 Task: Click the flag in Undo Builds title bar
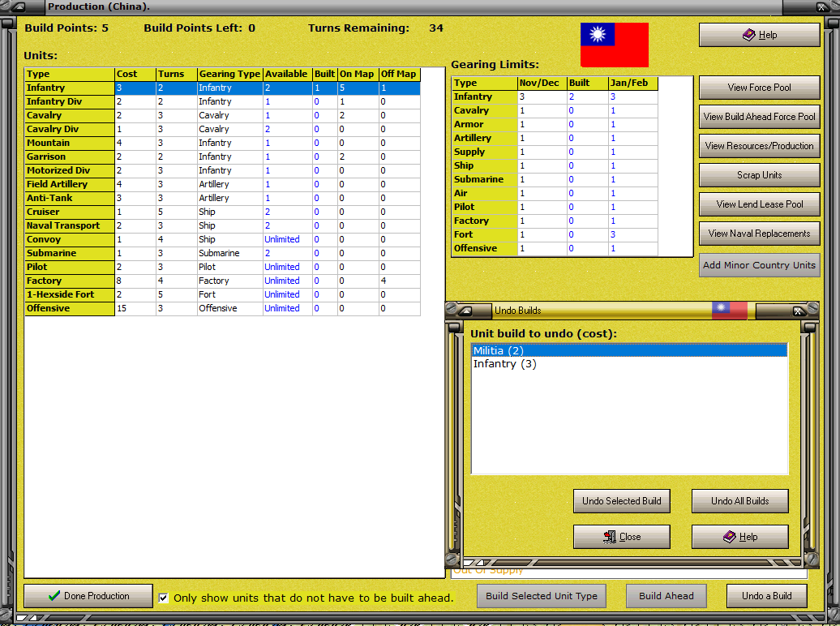pos(729,310)
